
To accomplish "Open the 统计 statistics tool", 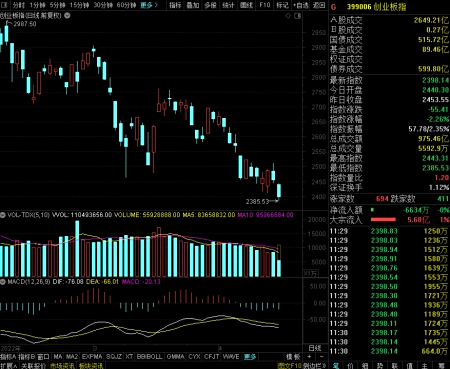I will 228,5.
